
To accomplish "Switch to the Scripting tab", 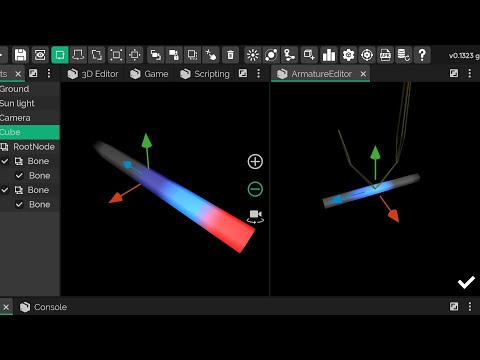I will tap(205, 74).
